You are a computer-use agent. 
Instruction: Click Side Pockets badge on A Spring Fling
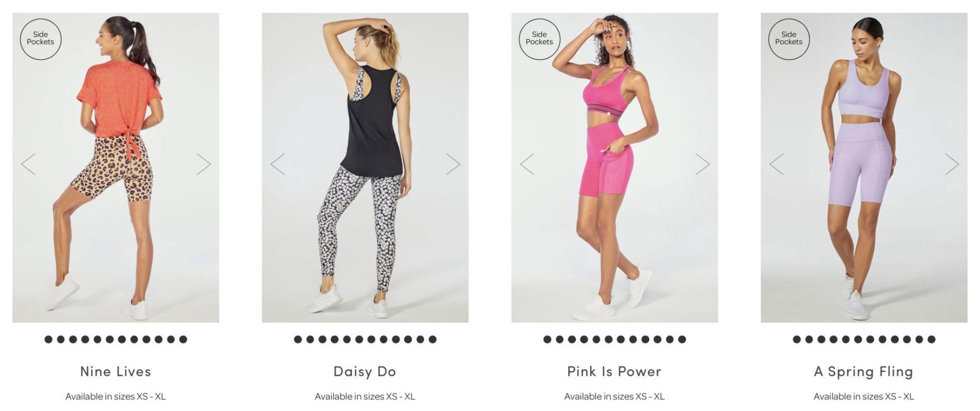[789, 39]
